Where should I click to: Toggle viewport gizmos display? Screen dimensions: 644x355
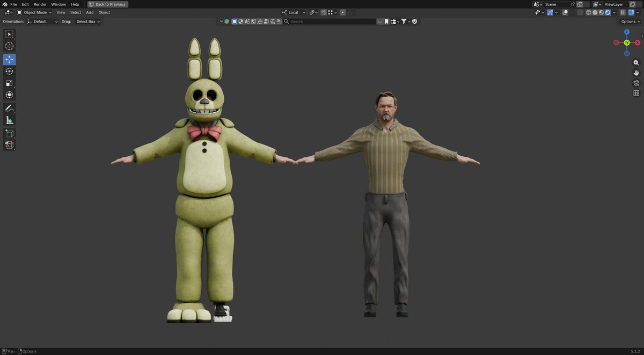tap(550, 12)
